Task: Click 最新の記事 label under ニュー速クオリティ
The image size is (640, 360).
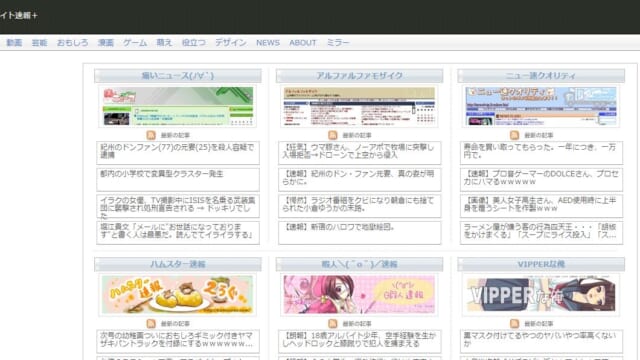Action: click(x=538, y=136)
